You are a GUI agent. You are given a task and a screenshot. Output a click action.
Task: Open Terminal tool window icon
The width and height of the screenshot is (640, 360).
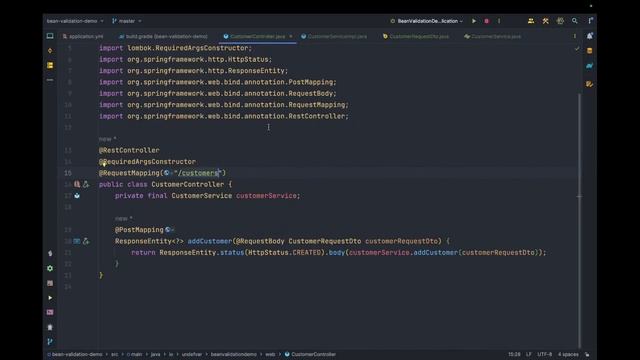(x=50, y=313)
